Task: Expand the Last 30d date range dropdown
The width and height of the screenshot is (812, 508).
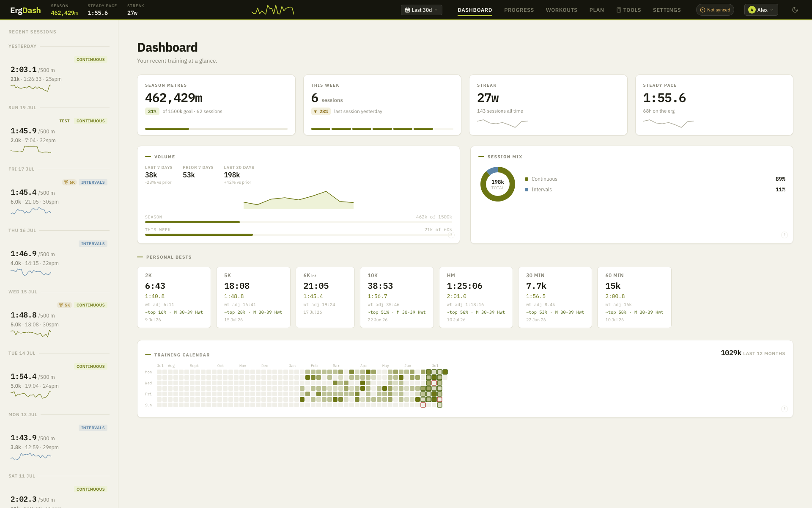Action: pyautogui.click(x=422, y=10)
